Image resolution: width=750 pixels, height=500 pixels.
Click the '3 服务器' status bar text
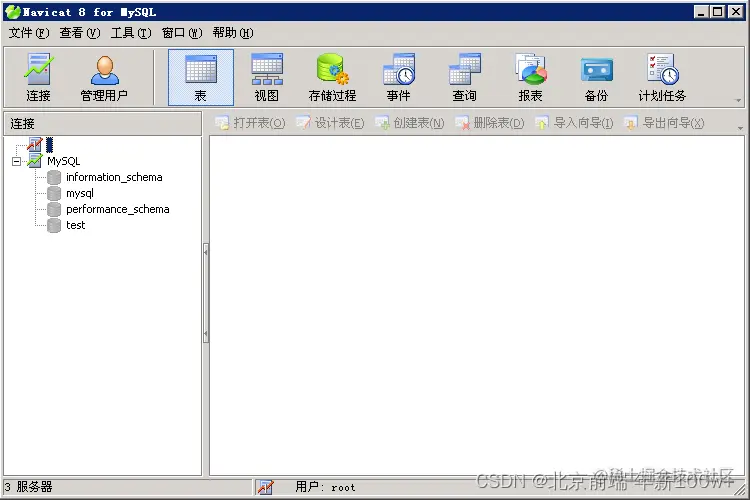pos(28,487)
